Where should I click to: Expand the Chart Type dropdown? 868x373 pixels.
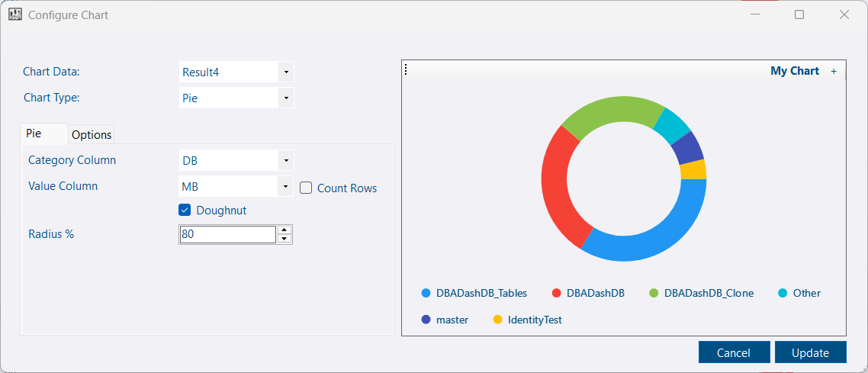pos(285,98)
